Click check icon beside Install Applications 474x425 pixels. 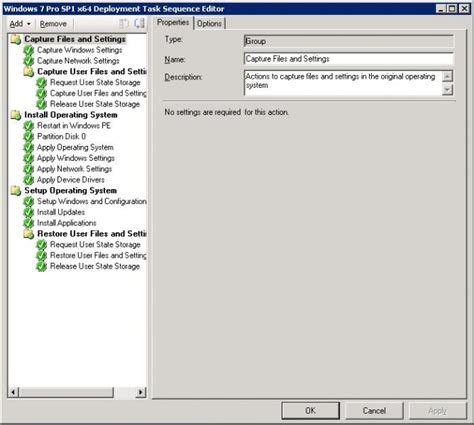(29, 223)
